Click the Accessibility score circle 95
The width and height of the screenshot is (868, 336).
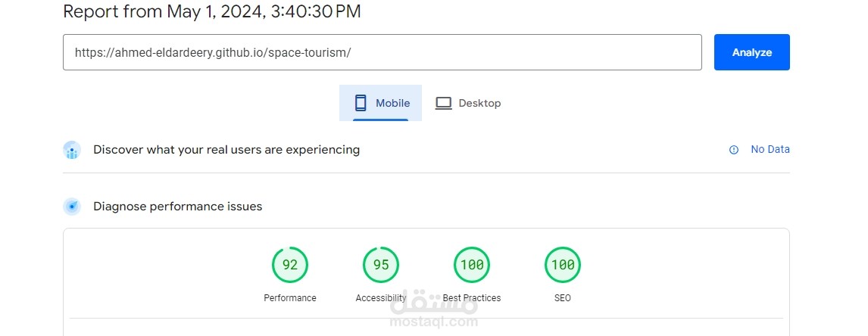coord(381,265)
